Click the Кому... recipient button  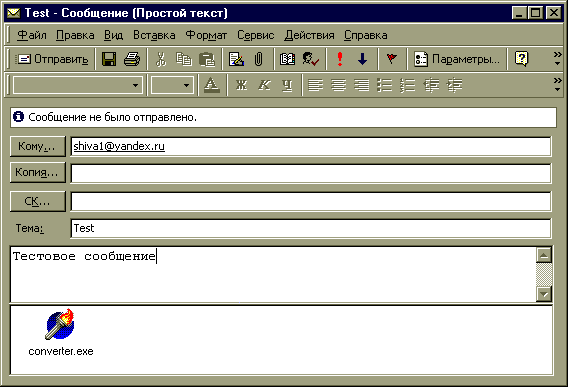(x=38, y=146)
